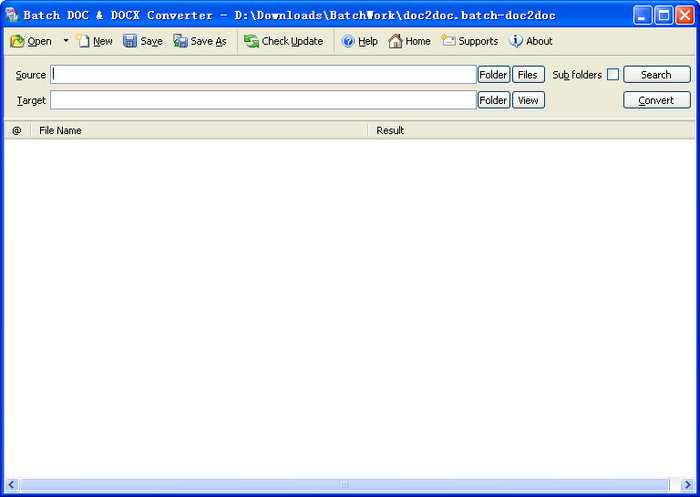Viewport: 700px width, 497px height.
Task: Expand the Open dropdown arrow
Action: pos(66,41)
